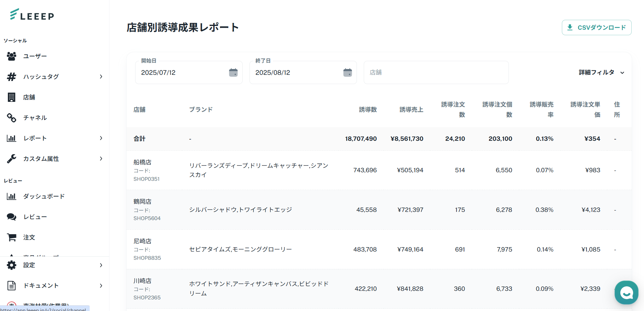This screenshot has width=644, height=311.
Task: Click the users icon beside ユーザー
Action: point(12,56)
